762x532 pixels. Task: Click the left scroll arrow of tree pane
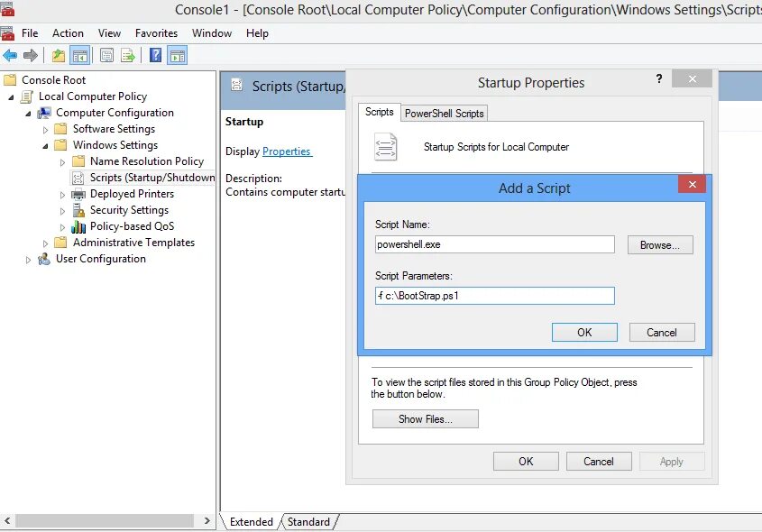(7, 520)
